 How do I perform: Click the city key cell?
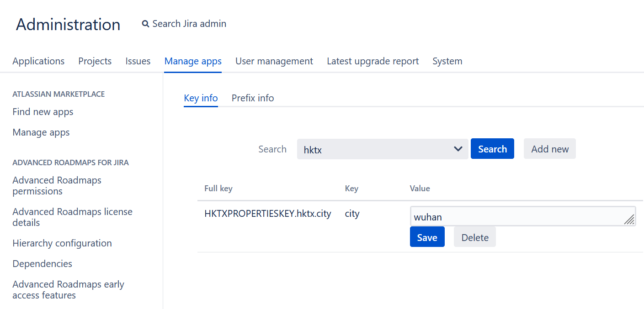pyautogui.click(x=352, y=214)
